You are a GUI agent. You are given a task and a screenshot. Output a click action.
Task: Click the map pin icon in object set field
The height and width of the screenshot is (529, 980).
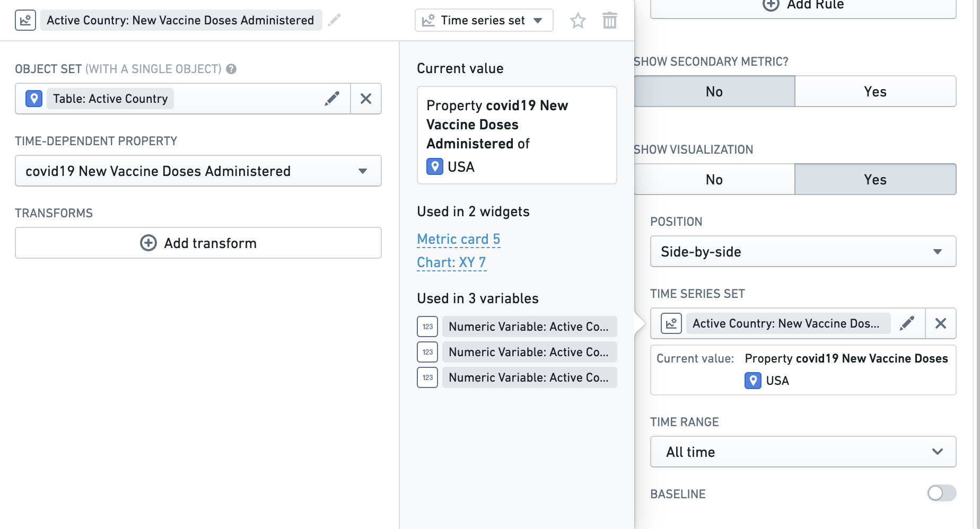pyautogui.click(x=34, y=99)
